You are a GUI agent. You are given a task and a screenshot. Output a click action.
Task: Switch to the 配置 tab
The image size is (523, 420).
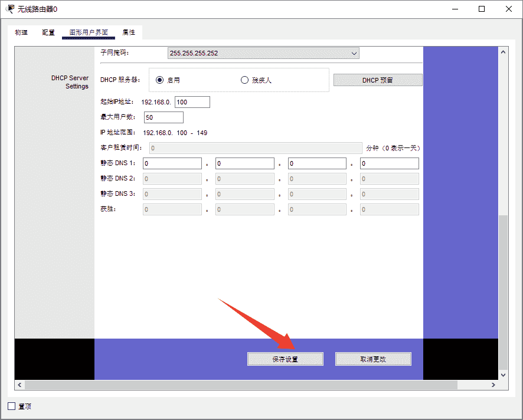click(x=48, y=32)
